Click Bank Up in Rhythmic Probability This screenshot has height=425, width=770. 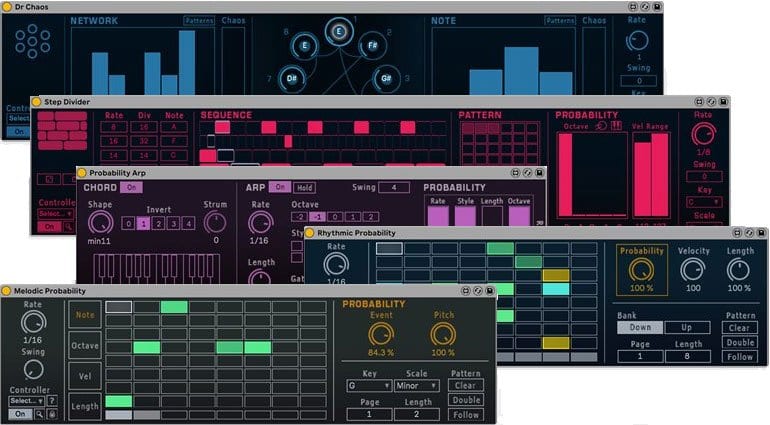[x=687, y=327]
